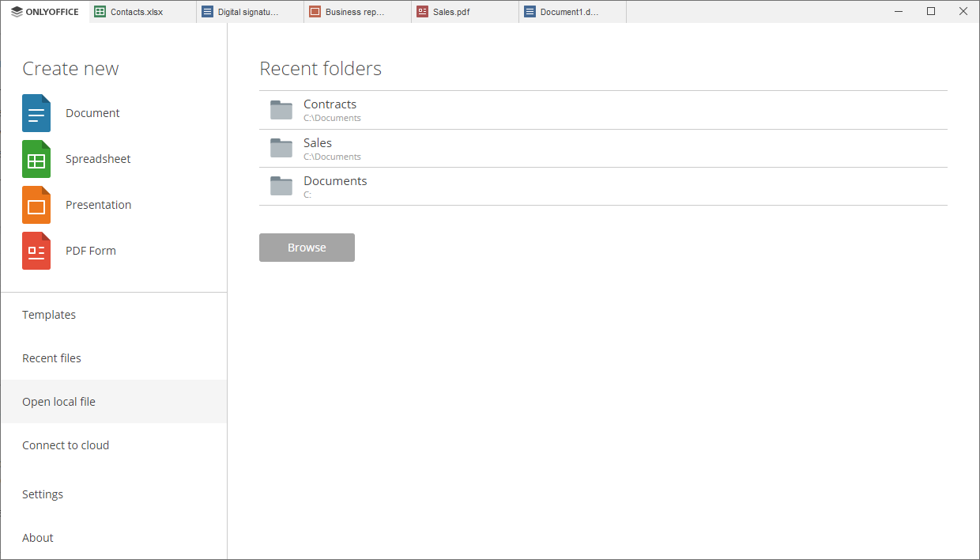980x560 pixels.
Task: Click the blue Document file icon
Action: pyautogui.click(x=36, y=113)
